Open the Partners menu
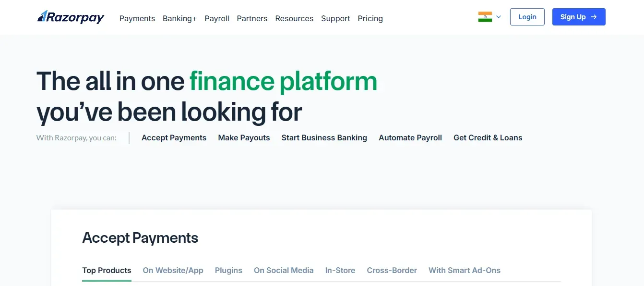The height and width of the screenshot is (286, 644). tap(252, 18)
